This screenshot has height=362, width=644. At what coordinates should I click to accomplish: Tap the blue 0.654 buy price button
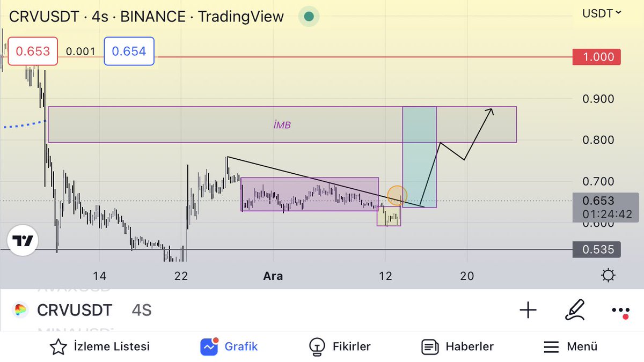tap(129, 51)
